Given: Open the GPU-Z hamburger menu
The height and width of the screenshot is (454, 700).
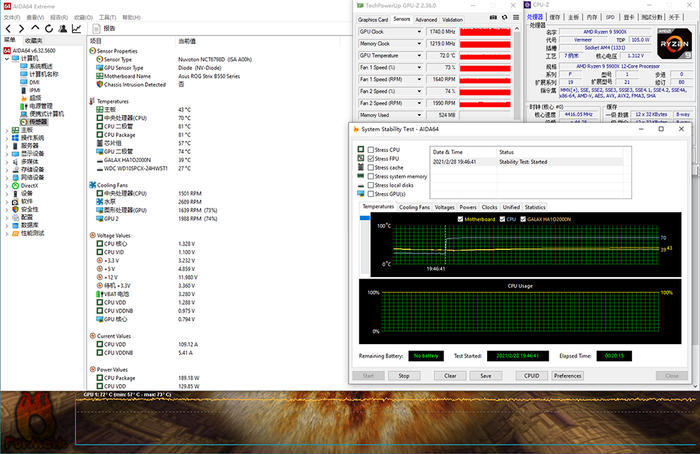Looking at the screenshot, I should [x=516, y=17].
